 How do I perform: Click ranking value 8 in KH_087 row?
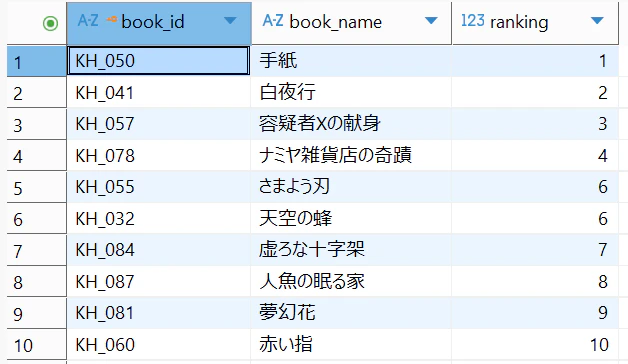pos(603,282)
